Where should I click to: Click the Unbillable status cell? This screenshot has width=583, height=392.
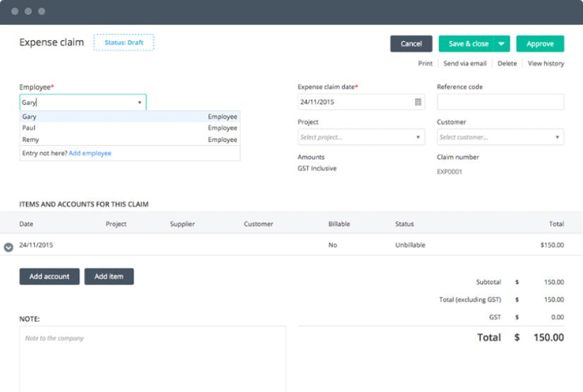point(410,245)
